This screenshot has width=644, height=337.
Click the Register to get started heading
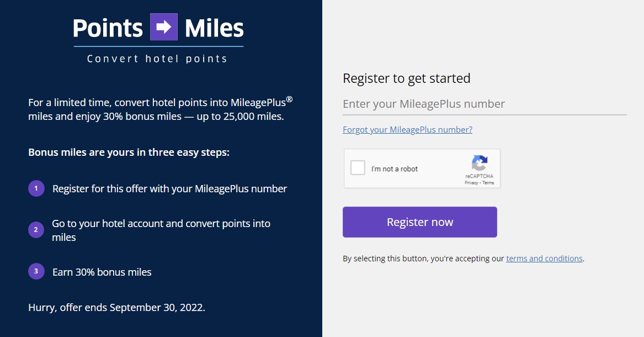tap(407, 78)
